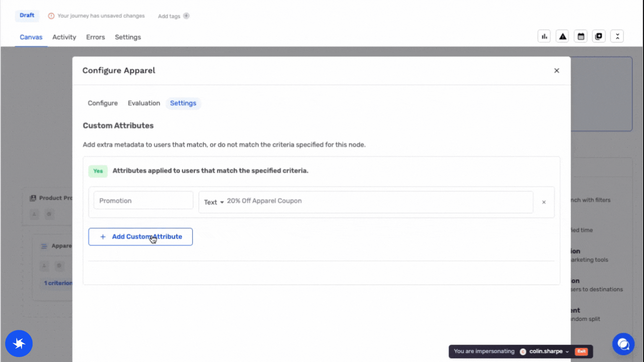Screen dimensions: 644x362
Task: Click the 20% Off Apparel Coupon value field
Action: 377,201
